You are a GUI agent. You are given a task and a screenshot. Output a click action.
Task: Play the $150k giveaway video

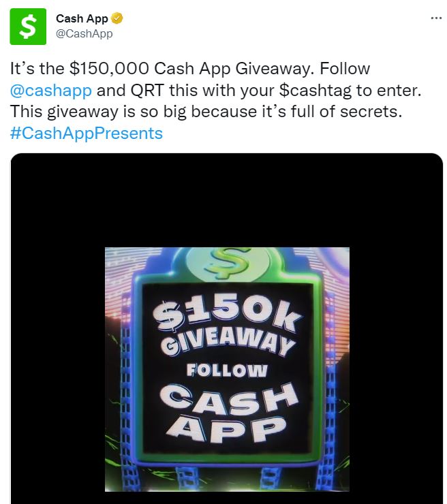227,369
